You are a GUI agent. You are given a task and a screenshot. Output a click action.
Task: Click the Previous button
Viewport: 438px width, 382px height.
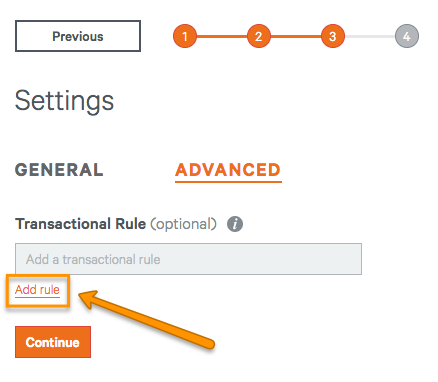tap(78, 36)
